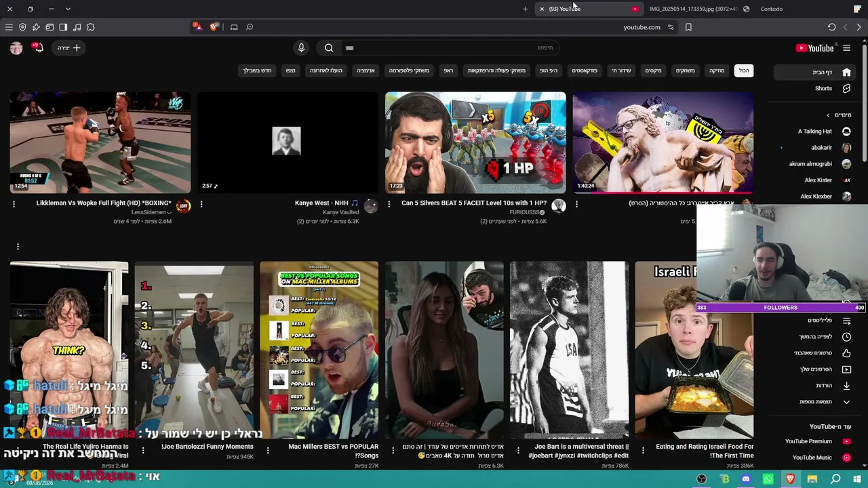Open File Explorer from the taskbar
The width and height of the screenshot is (868, 488).
pos(812,479)
